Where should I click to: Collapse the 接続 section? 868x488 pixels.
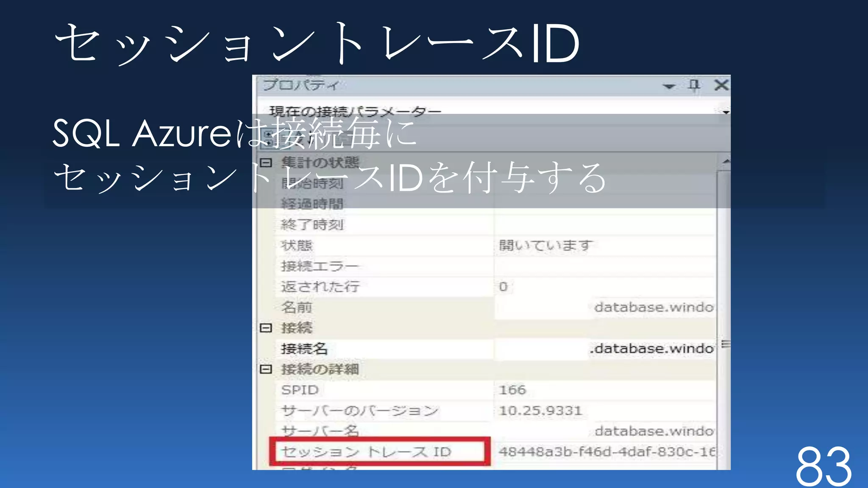pyautogui.click(x=266, y=328)
